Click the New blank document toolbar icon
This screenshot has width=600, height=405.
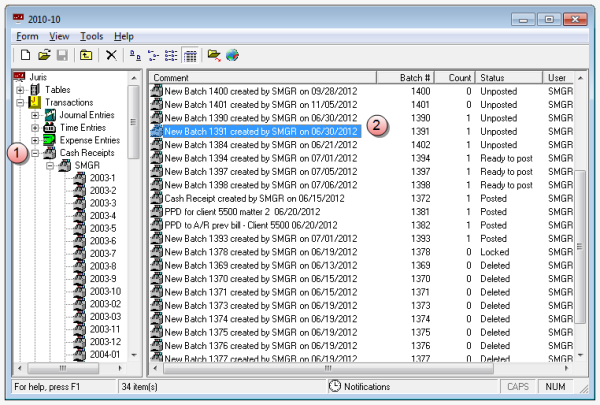click(x=25, y=55)
